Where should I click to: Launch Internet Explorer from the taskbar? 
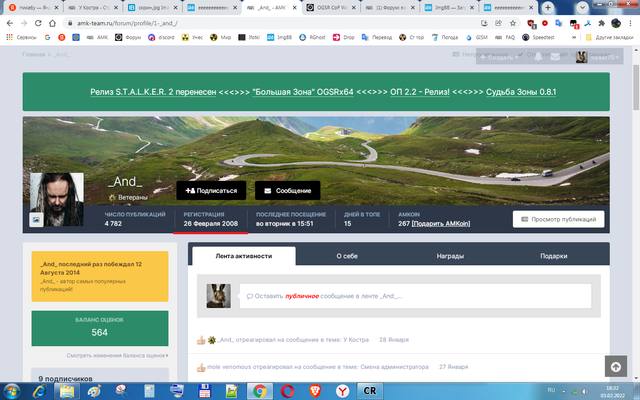[39, 391]
